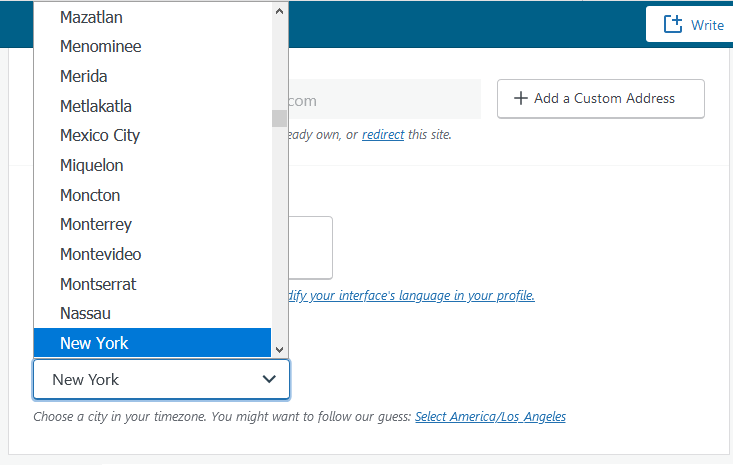Select Mazatlan from the list
Image resolution: width=733 pixels, height=465 pixels.
(x=91, y=17)
